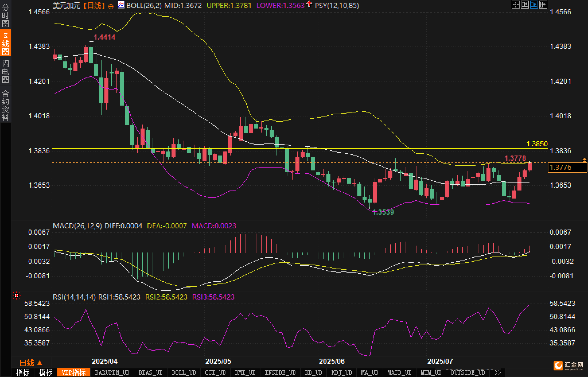Click the orange arrow marker above 1.3776 price
The height and width of the screenshot is (377, 588).
point(584,160)
